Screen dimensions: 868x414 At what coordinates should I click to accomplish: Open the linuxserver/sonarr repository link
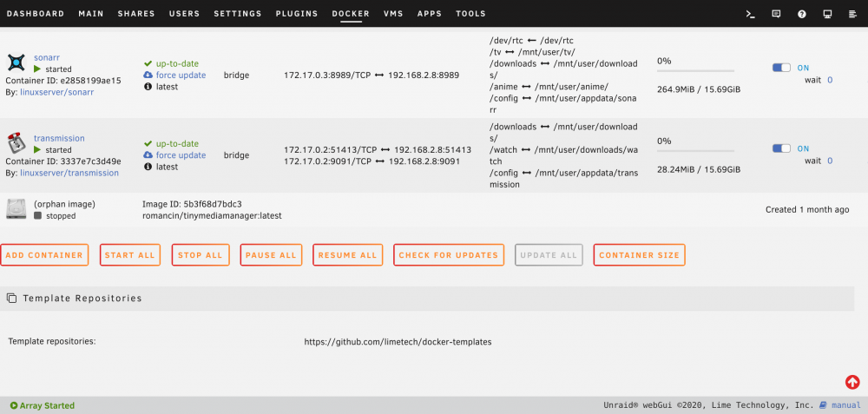point(57,92)
